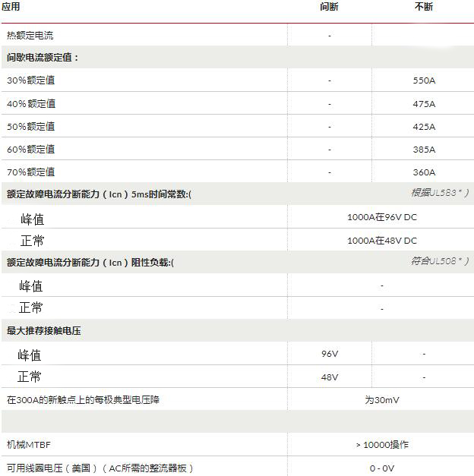The height and width of the screenshot is (476, 474).
Task: Select the 为30mV voltage drop value
Action: [381, 400]
